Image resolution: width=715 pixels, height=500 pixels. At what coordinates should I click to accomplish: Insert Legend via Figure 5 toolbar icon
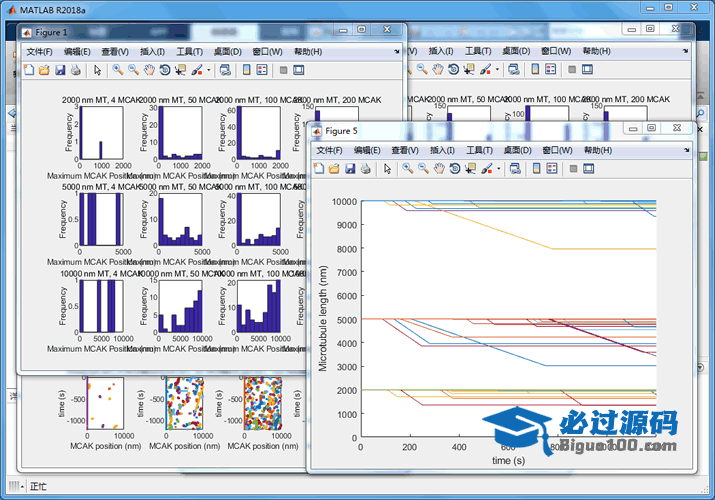pyautogui.click(x=551, y=168)
